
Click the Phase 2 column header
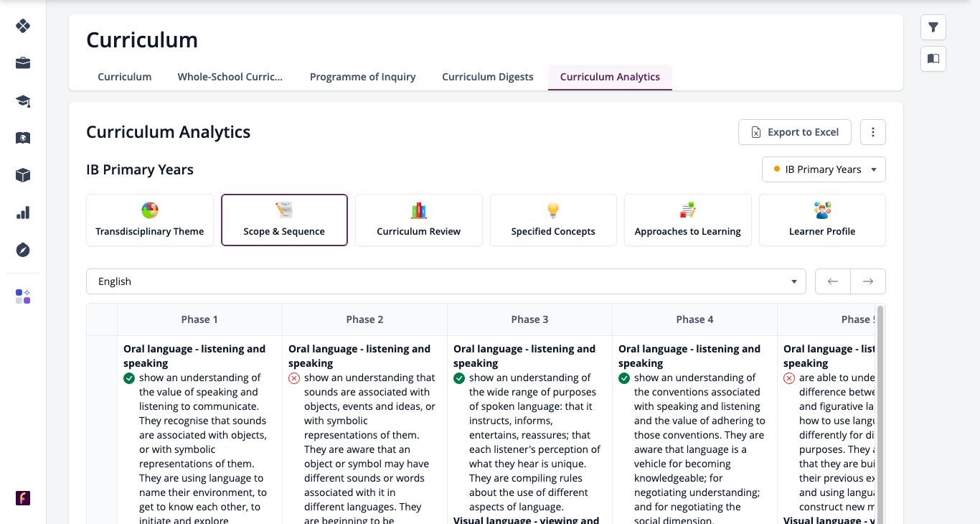pos(365,319)
